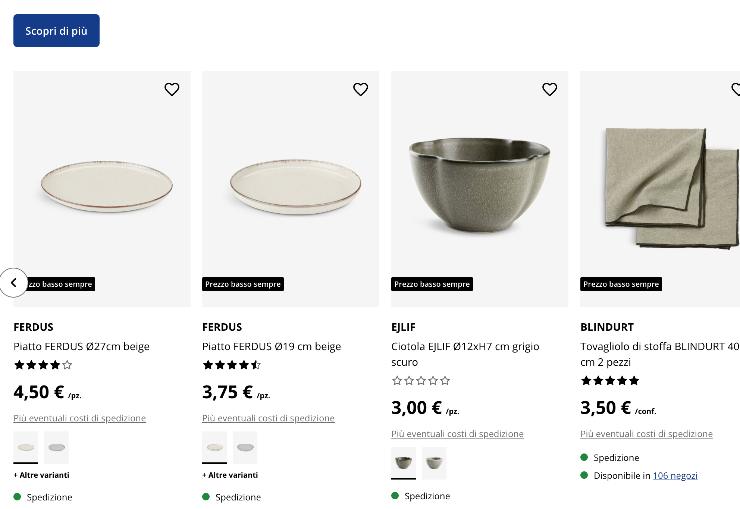Screen dimensions: 740x509
Task: Expand Altre varianti for FERDUS Ø19 cm plate
Action: (230, 475)
